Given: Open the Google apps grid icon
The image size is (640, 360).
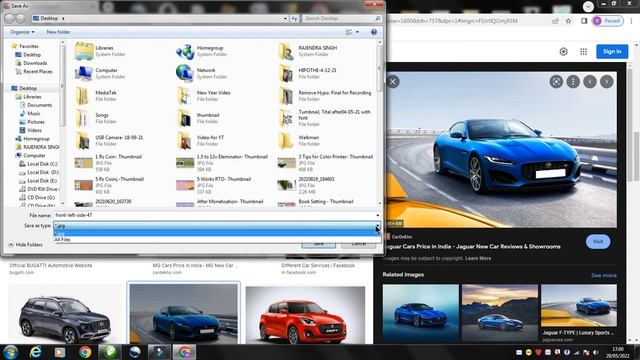Looking at the screenshot, I should [584, 51].
